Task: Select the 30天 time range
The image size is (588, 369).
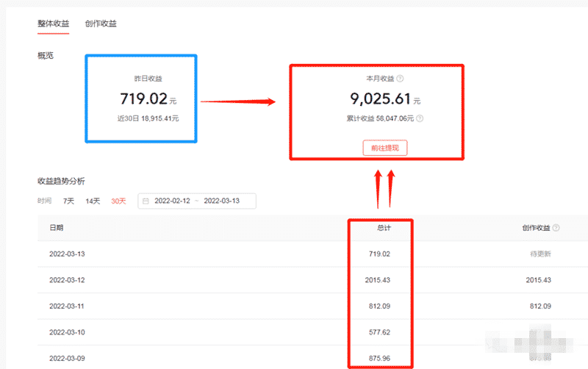Action: (x=118, y=201)
